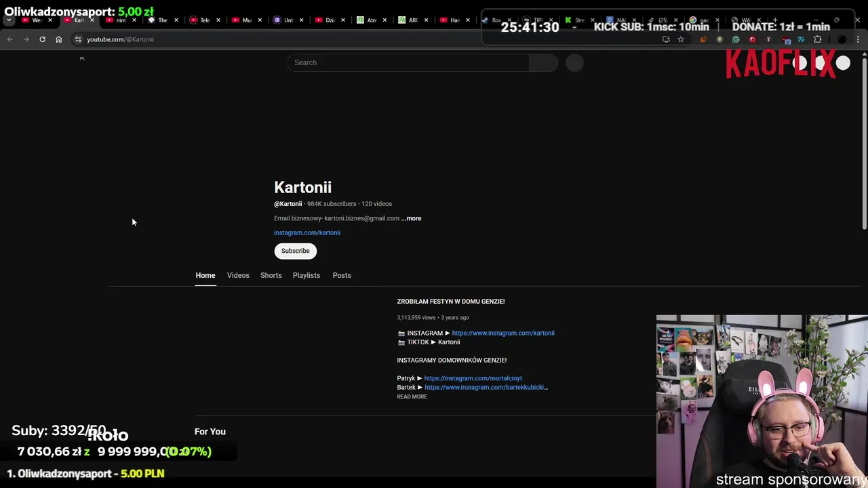Open the Videos channel tab
The height and width of the screenshot is (488, 868).
[x=238, y=275]
